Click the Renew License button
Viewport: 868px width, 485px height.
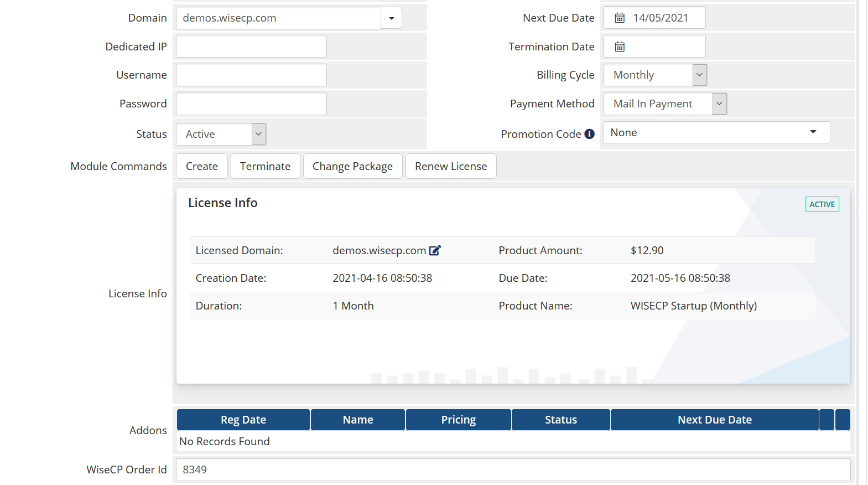(451, 166)
